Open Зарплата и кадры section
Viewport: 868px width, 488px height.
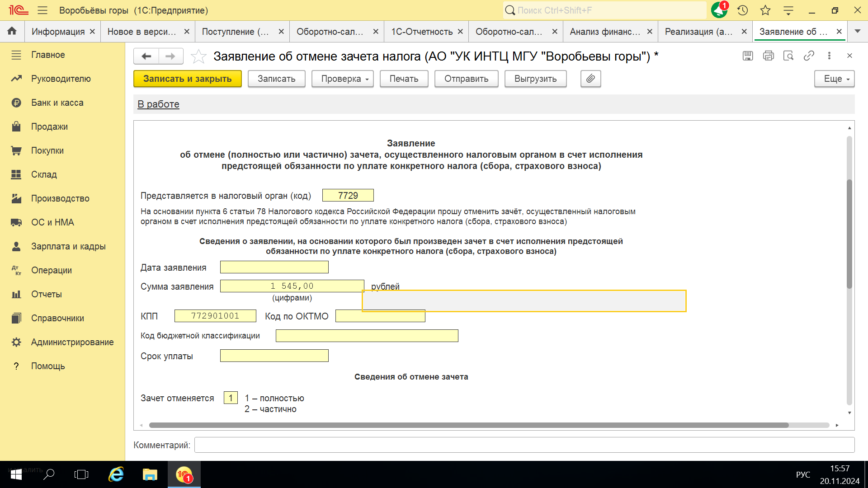pyautogui.click(x=68, y=246)
